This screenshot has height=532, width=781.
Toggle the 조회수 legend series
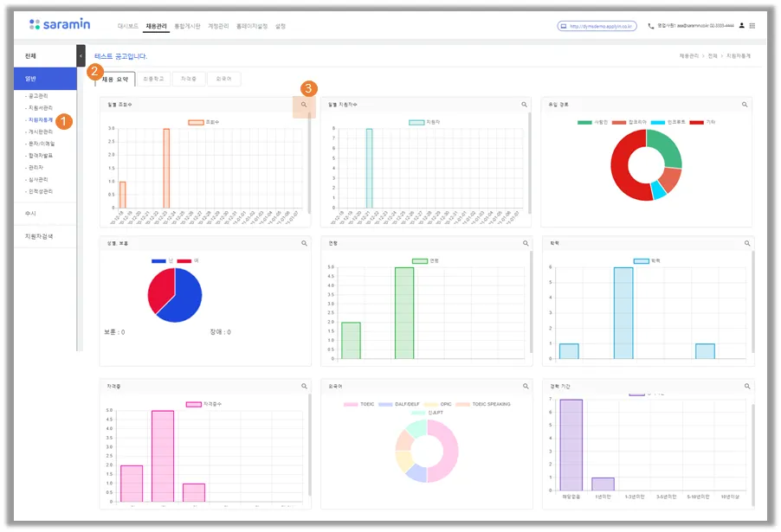[203, 122]
